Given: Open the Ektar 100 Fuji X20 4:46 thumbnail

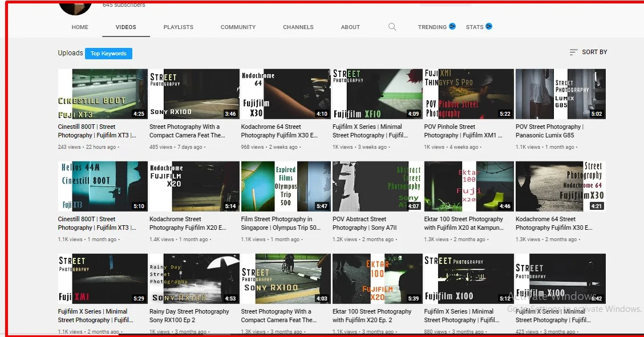Looking at the screenshot, I should click(469, 186).
